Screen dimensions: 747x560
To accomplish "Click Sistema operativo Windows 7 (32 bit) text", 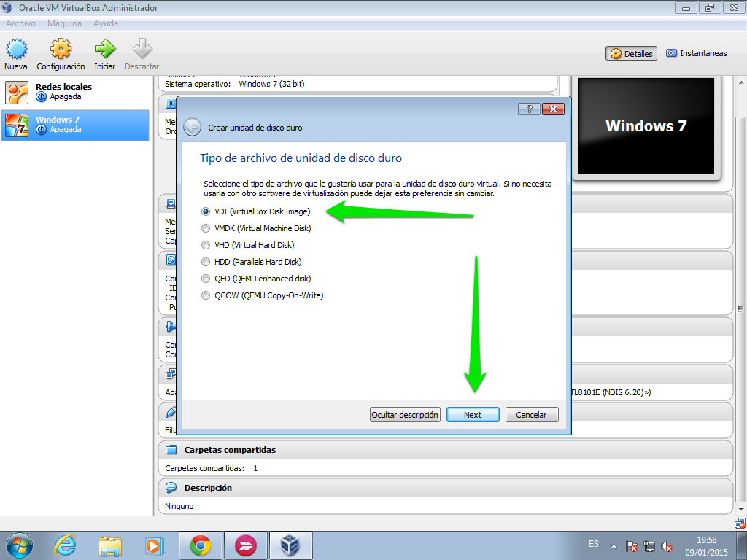I will 235,84.
